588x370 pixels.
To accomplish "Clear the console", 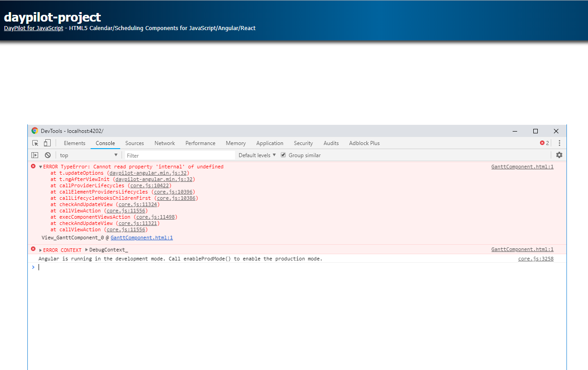I will (48, 155).
